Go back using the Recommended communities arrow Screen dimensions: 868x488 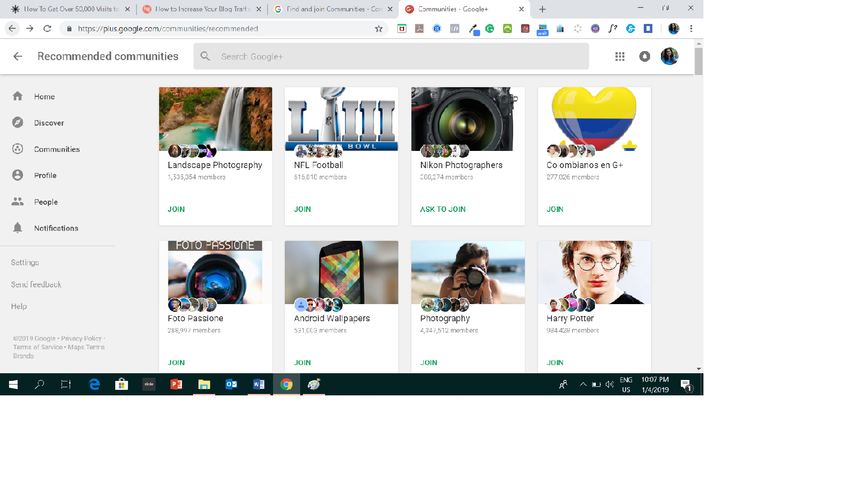click(18, 56)
